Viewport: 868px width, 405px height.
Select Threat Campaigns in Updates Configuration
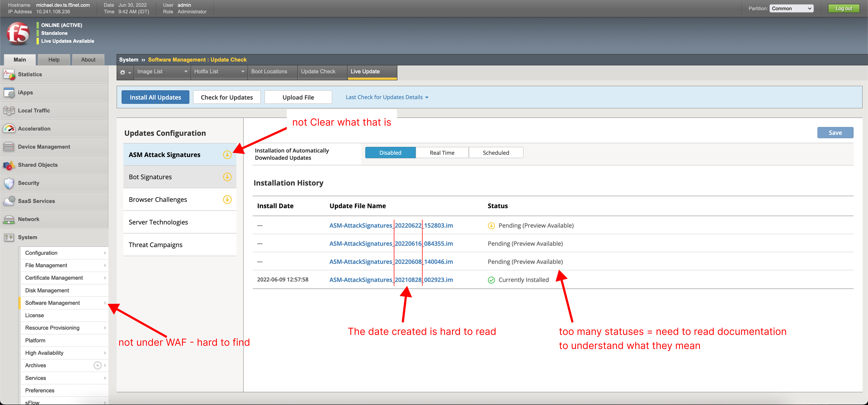[180, 245]
